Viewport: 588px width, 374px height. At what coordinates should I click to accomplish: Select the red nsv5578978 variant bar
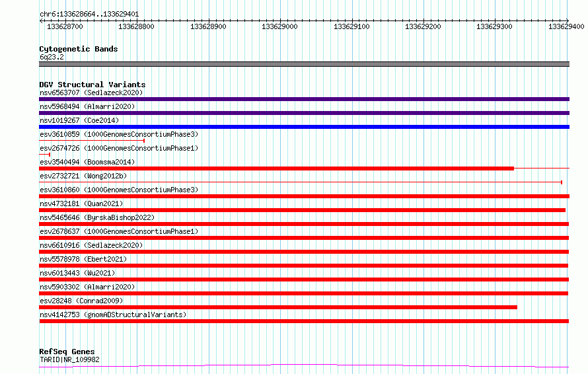pos(303,266)
